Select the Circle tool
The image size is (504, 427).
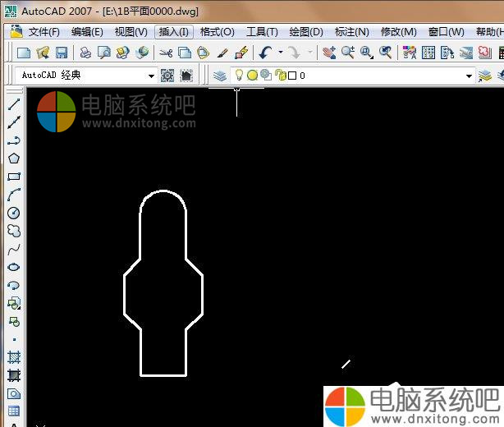click(14, 213)
